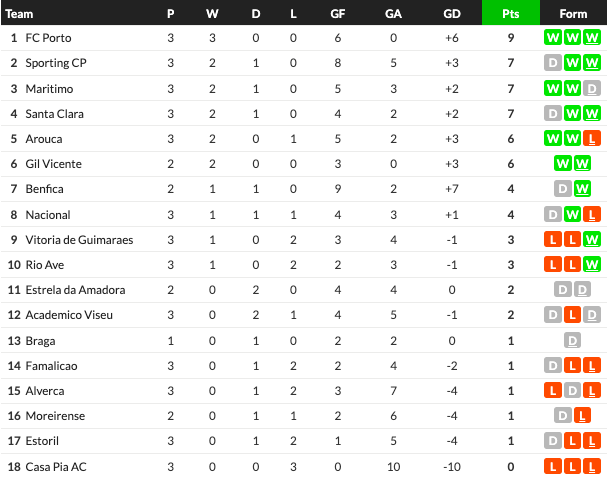Click Casa Pia AC's last loss badge
This screenshot has width=607, height=480.
point(592,466)
